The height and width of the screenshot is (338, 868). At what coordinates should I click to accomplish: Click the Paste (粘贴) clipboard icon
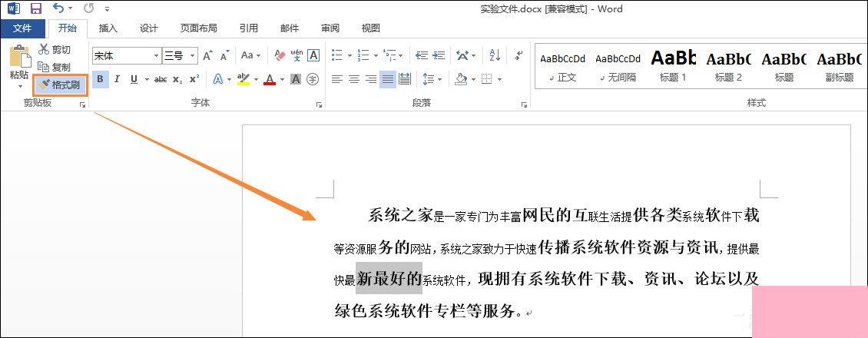coord(19,56)
